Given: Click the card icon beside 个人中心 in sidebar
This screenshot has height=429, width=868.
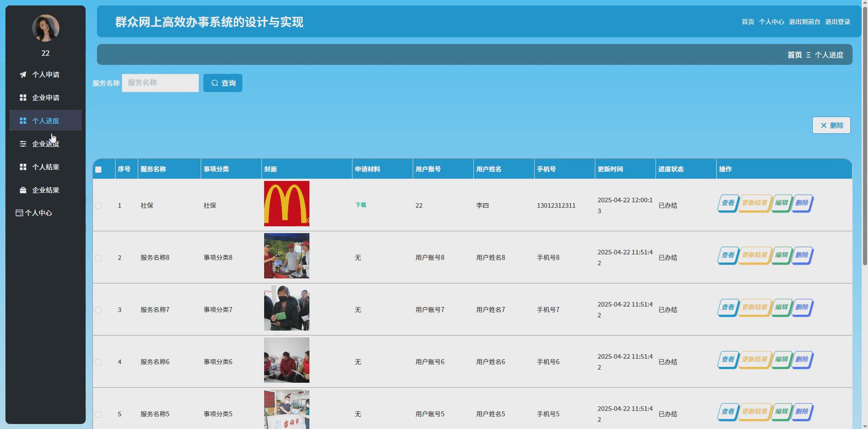Looking at the screenshot, I should 19,213.
